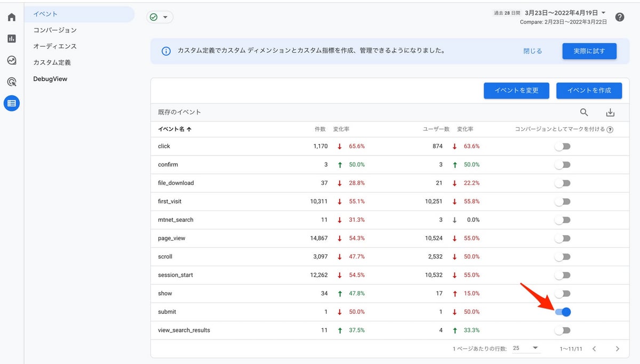Click the 件数 column header
This screenshot has width=640, height=364.
(320, 130)
